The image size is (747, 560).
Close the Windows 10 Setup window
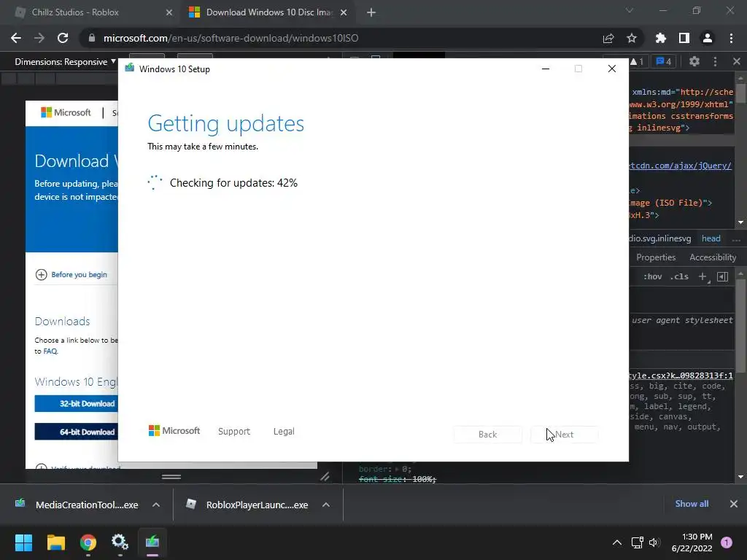click(x=612, y=69)
